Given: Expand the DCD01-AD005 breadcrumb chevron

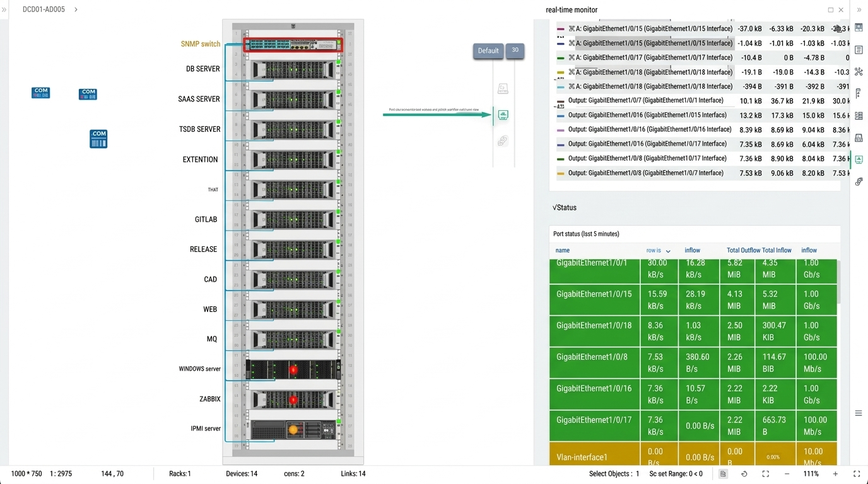Looking at the screenshot, I should pyautogui.click(x=76, y=9).
